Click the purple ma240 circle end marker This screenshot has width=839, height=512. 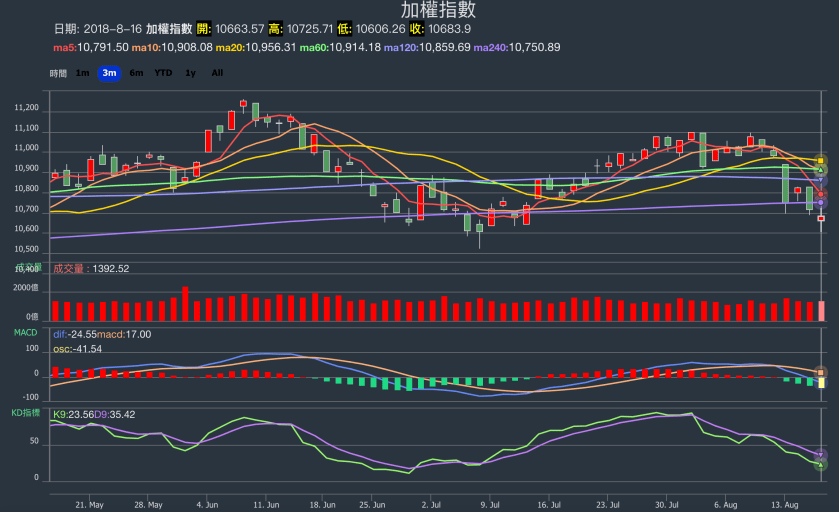[821, 203]
